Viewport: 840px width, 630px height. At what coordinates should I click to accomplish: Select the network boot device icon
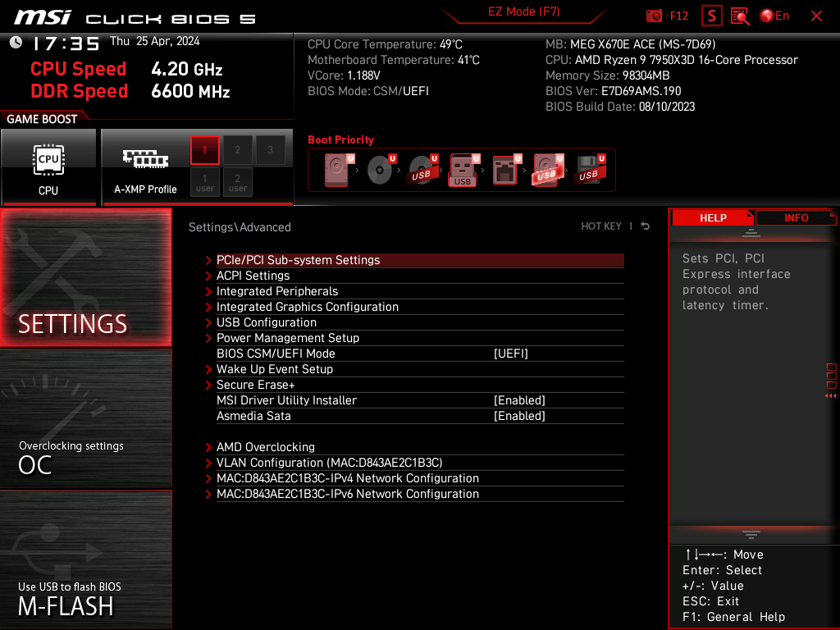click(x=506, y=170)
